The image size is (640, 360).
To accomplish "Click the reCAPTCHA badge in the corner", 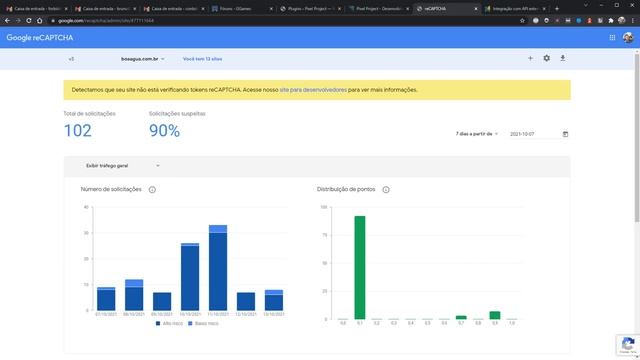I will (x=628, y=345).
